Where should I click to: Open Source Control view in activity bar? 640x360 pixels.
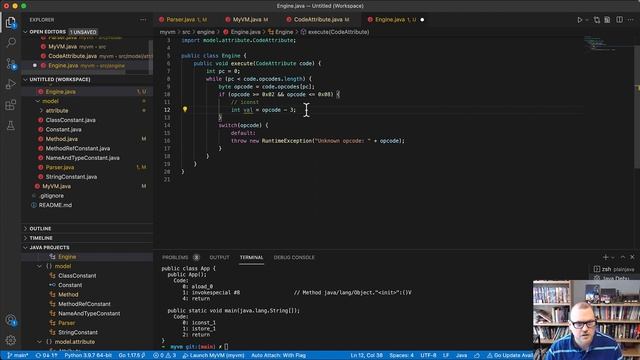coord(11,63)
